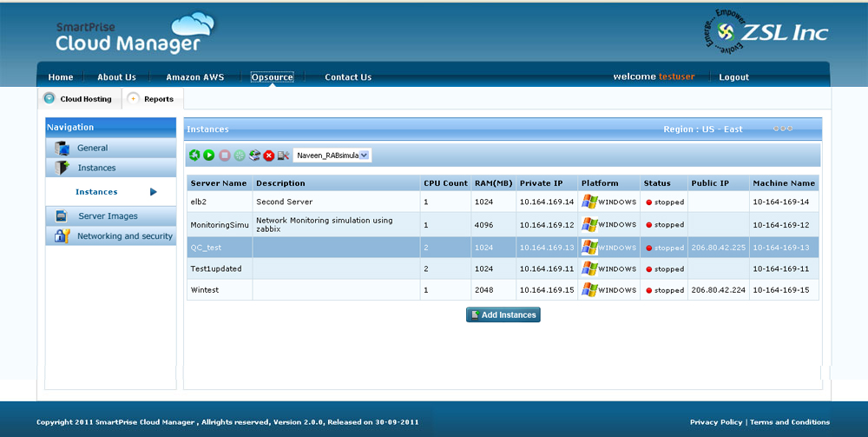Click the server tools wrench icon
Screen dimensions: 868x437
tap(283, 156)
